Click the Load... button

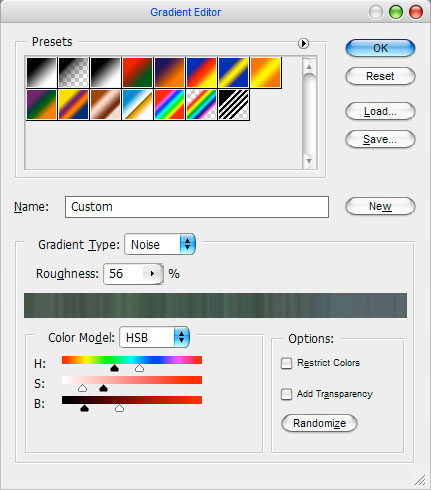click(380, 111)
